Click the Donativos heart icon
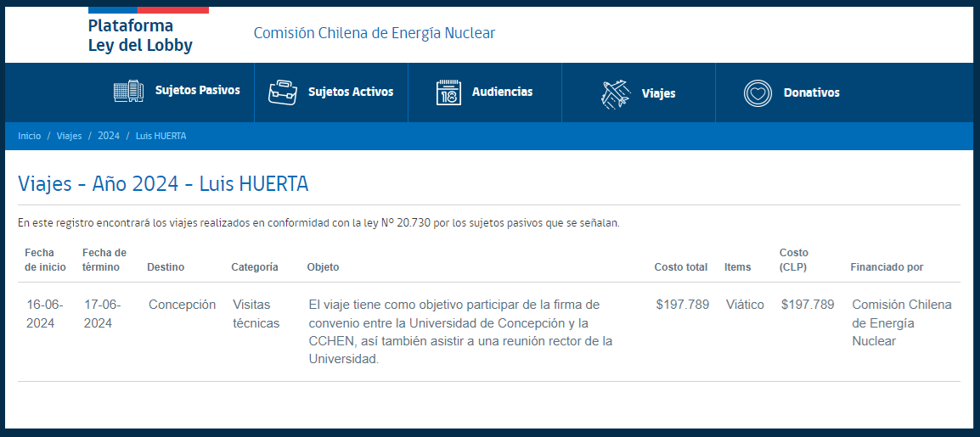 pyautogui.click(x=758, y=93)
